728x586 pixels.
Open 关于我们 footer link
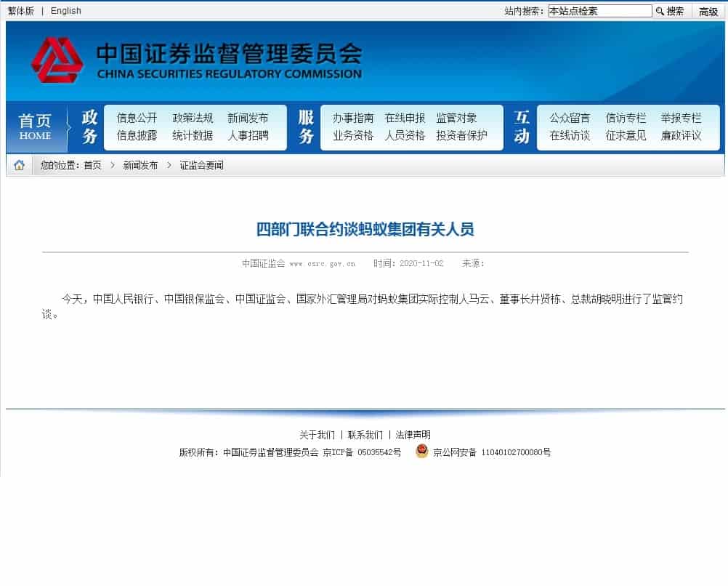coord(317,435)
